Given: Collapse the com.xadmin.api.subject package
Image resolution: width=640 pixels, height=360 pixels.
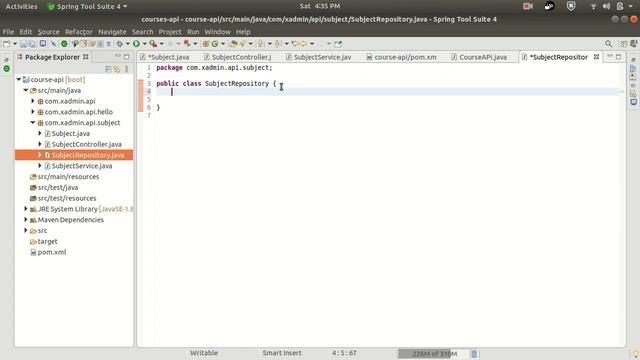Looking at the screenshot, I should (x=33, y=122).
